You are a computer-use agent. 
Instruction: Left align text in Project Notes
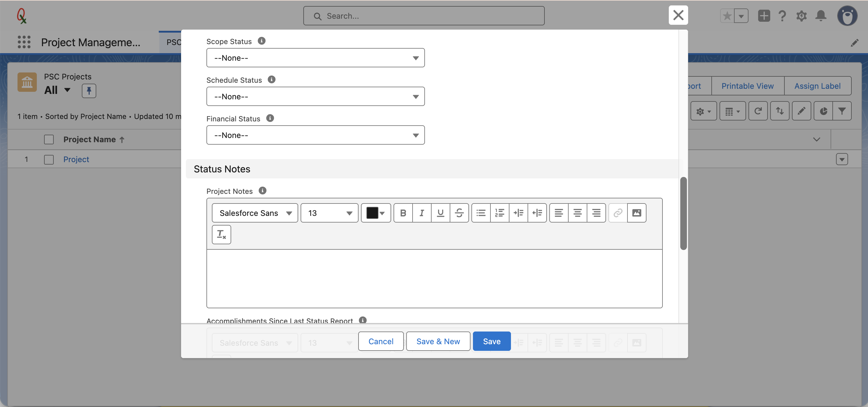coord(559,213)
